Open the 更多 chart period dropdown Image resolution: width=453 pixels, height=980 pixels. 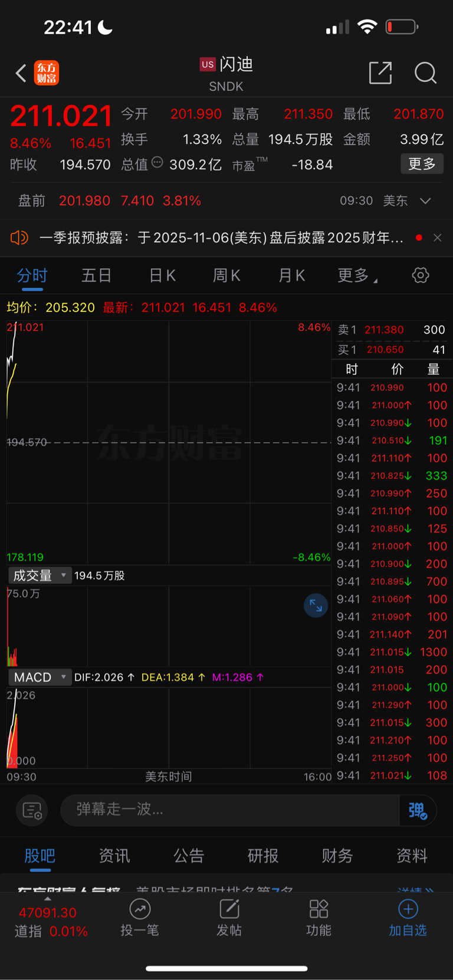pyautogui.click(x=357, y=275)
